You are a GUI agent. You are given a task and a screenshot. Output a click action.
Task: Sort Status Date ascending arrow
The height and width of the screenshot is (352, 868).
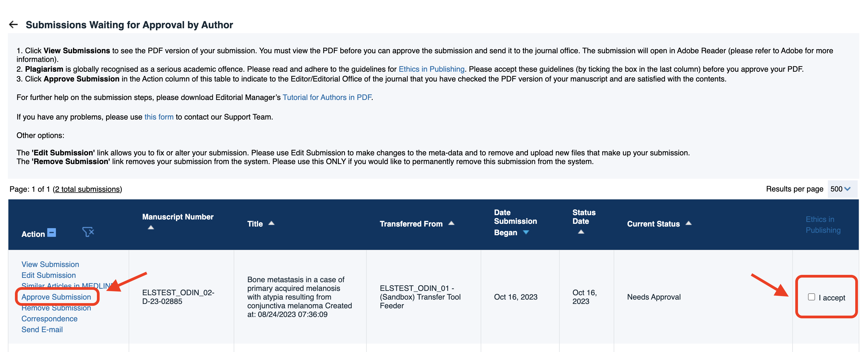pos(581,232)
